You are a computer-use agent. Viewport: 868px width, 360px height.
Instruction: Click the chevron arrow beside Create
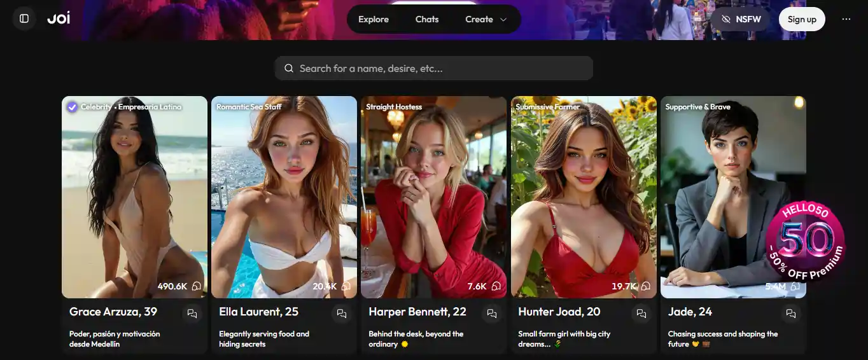coord(503,20)
